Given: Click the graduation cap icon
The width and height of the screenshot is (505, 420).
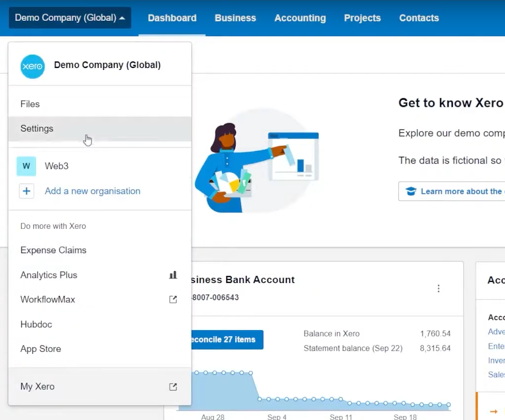Looking at the screenshot, I should (411, 192).
